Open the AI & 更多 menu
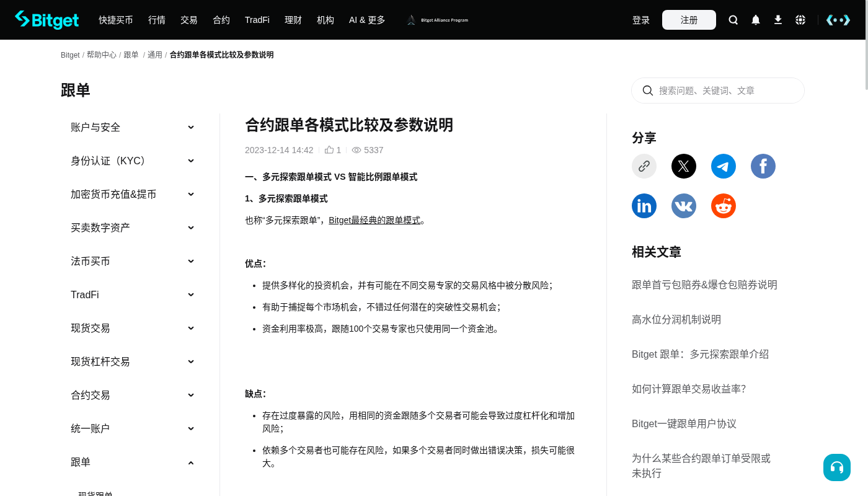868x496 pixels. pos(367,20)
